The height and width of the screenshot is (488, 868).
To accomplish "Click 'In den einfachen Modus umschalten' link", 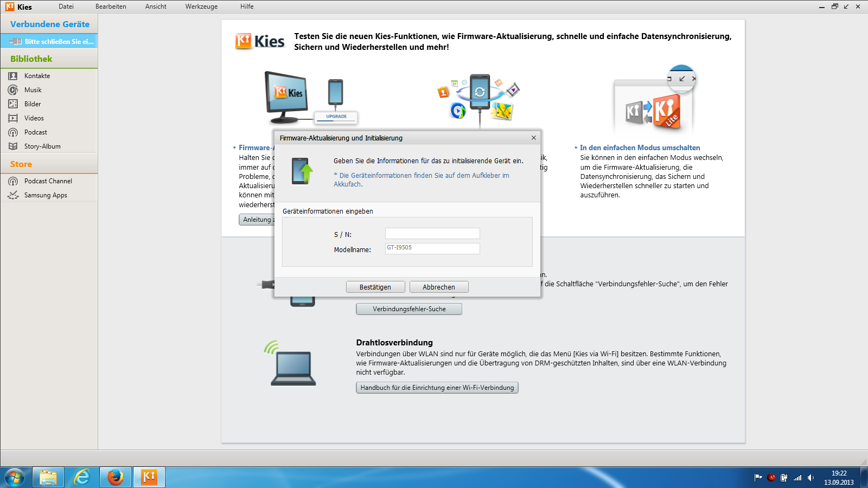I will [x=640, y=147].
